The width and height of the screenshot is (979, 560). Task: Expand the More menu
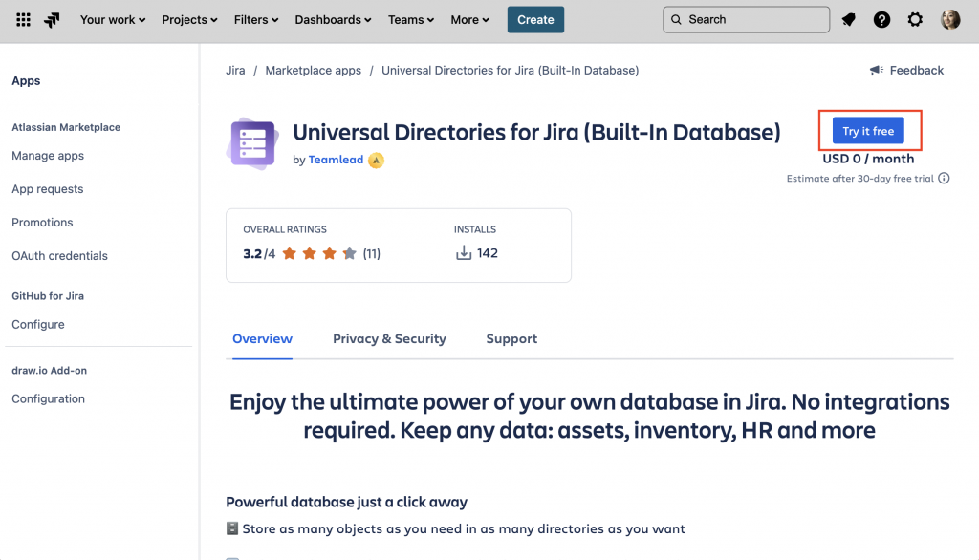coord(469,20)
